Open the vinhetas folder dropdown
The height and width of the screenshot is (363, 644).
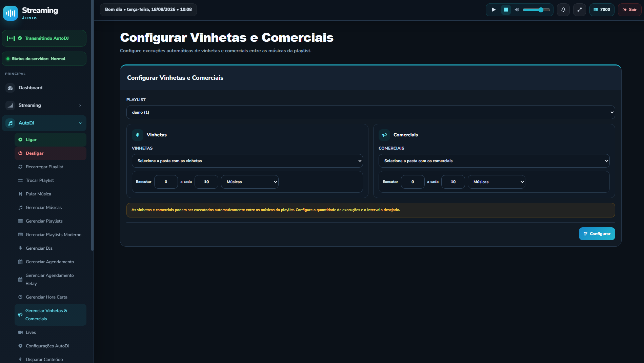[247, 161]
